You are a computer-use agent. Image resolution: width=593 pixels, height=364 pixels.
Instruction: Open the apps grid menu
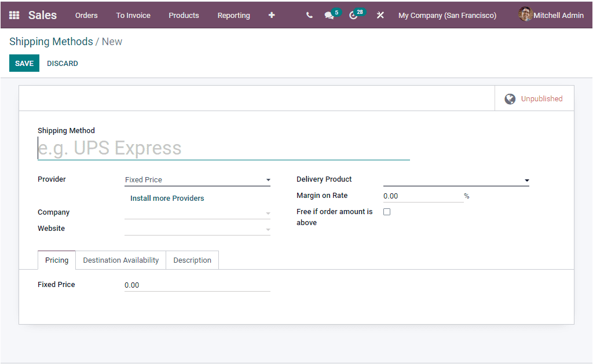click(x=14, y=14)
